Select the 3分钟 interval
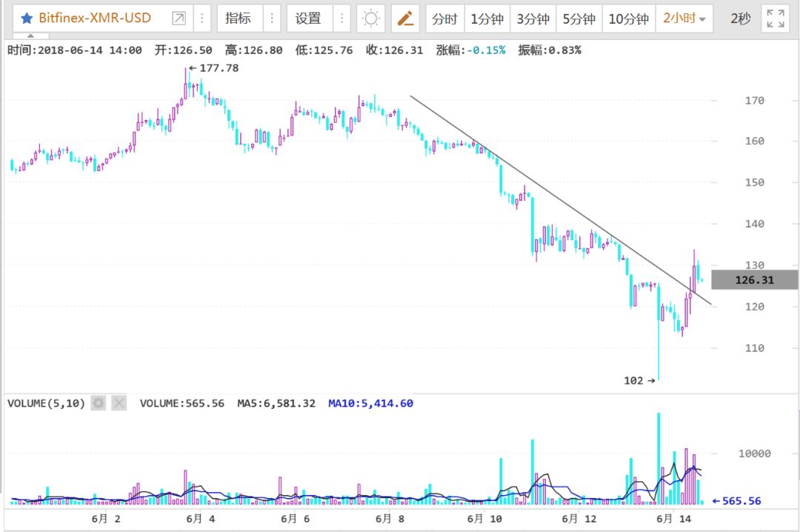 pos(533,19)
